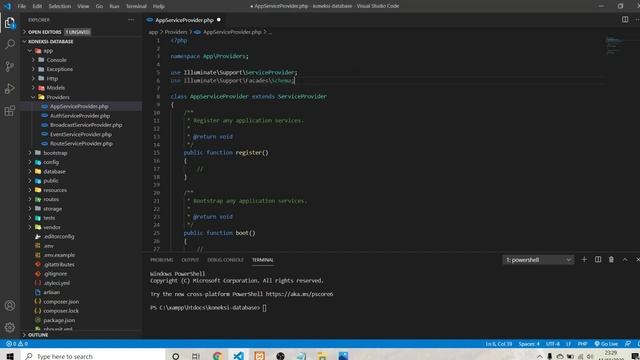Open the File menu

[x=22, y=6]
